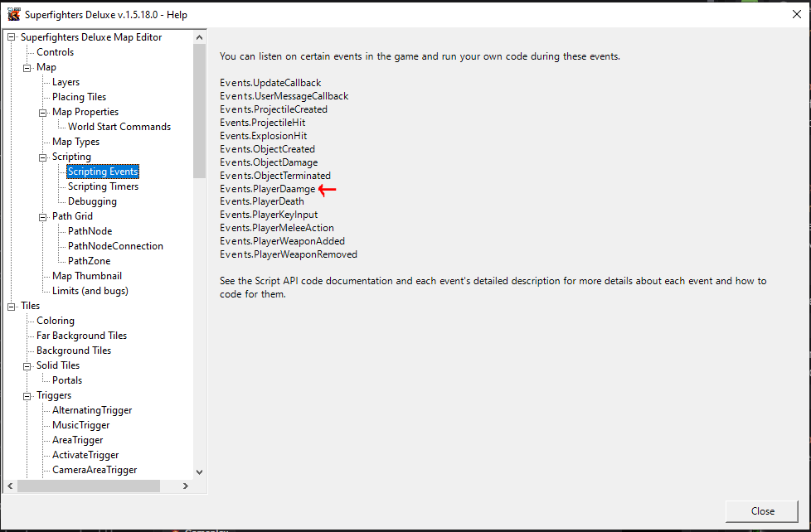Select AlternatingTrigger in the tree
The height and width of the screenshot is (532, 811).
coord(92,410)
